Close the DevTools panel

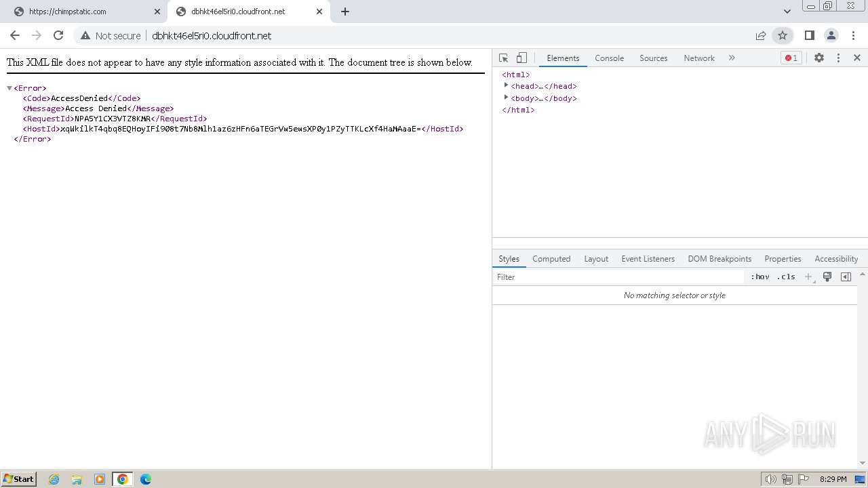coord(856,58)
